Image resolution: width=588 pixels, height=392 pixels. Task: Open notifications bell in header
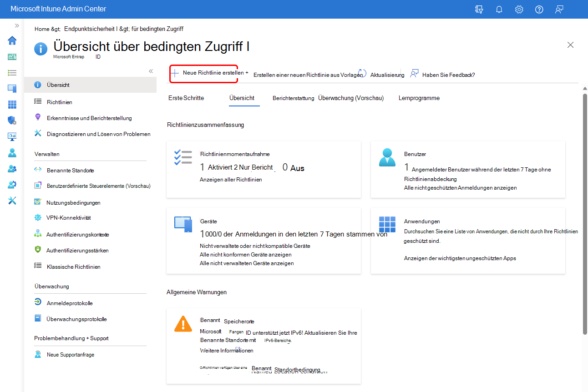[x=499, y=9]
